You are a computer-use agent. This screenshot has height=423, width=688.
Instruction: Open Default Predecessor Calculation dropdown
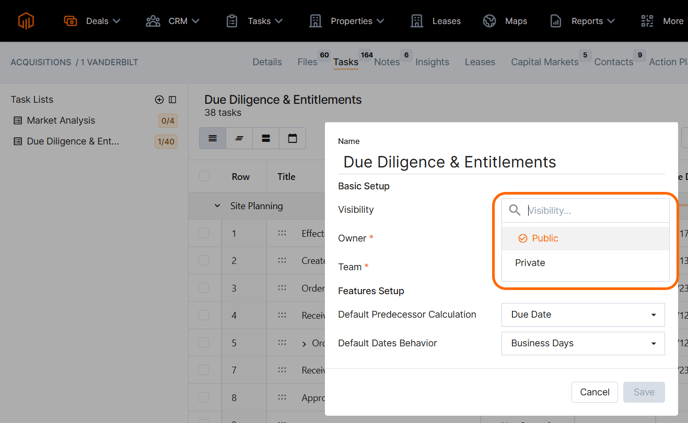point(583,315)
